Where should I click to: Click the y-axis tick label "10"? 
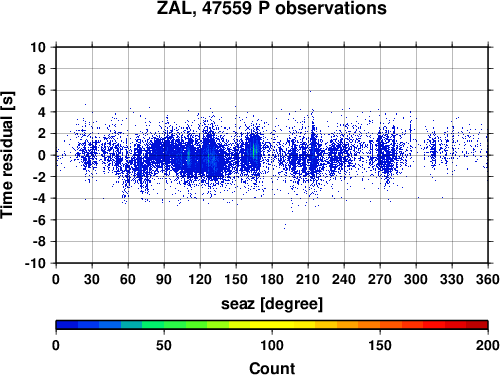coord(38,47)
